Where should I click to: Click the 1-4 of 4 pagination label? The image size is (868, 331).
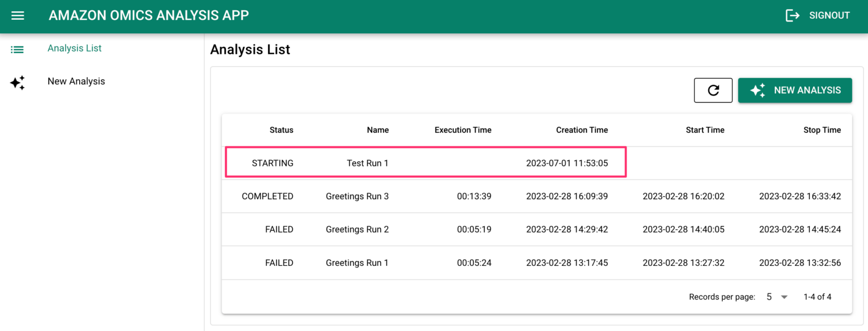point(817,296)
